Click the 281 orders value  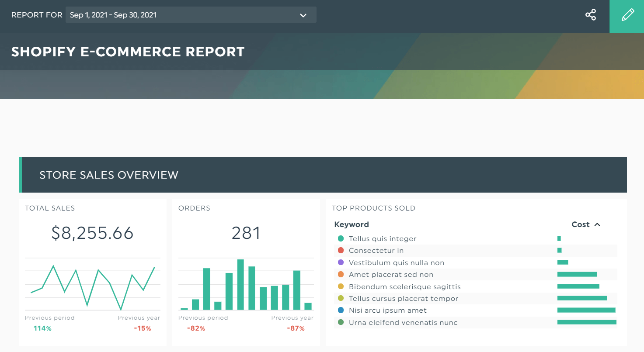[x=246, y=233]
